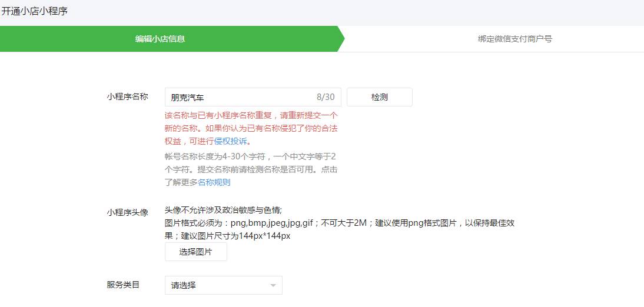The image size is (644, 307).
Task: Switch to the 绑定微信支付商户号 step
Action: [514, 39]
